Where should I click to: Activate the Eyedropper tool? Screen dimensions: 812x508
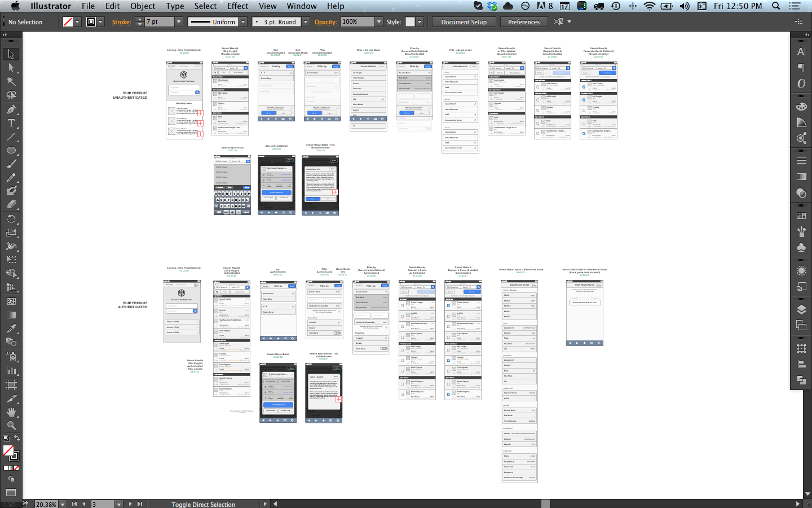(x=11, y=329)
